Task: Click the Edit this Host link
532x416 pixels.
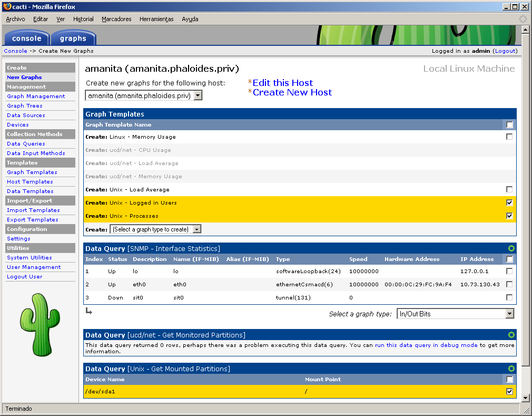Action: tap(283, 83)
